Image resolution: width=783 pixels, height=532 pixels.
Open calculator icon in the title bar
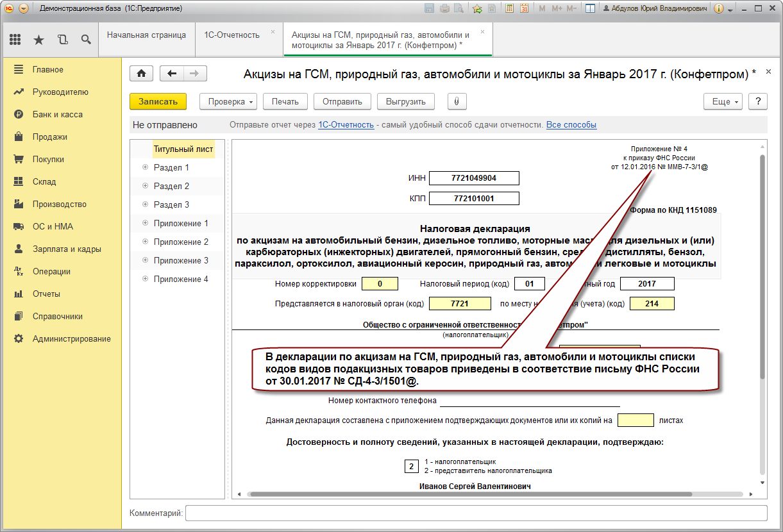tap(509, 9)
